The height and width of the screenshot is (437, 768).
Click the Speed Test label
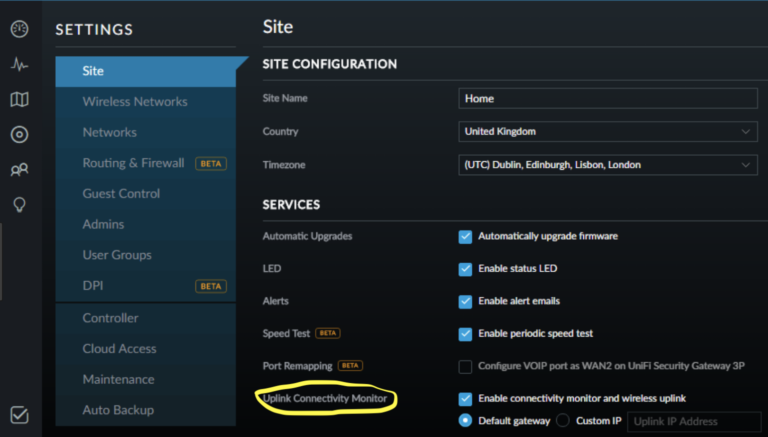286,334
